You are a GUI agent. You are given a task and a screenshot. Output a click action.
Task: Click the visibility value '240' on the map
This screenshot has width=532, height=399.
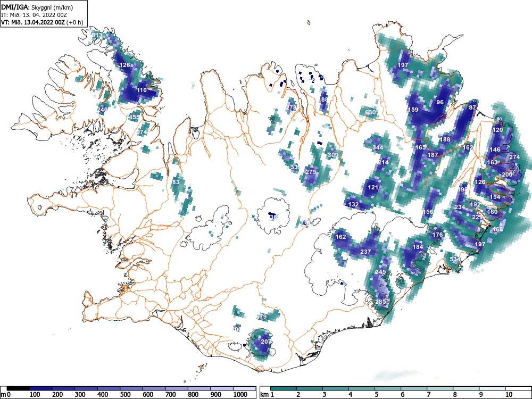point(102,109)
